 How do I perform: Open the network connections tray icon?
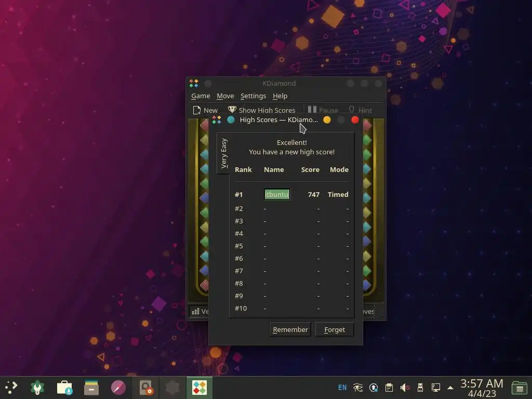(x=436, y=388)
